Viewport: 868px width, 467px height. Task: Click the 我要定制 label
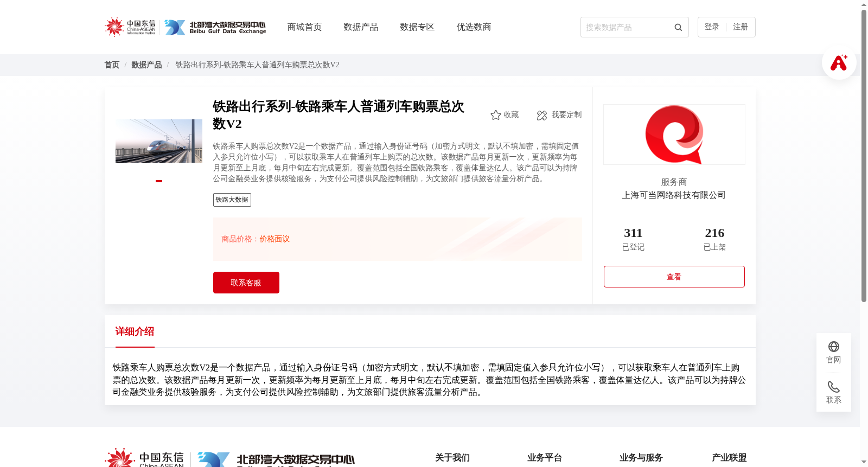(566, 115)
